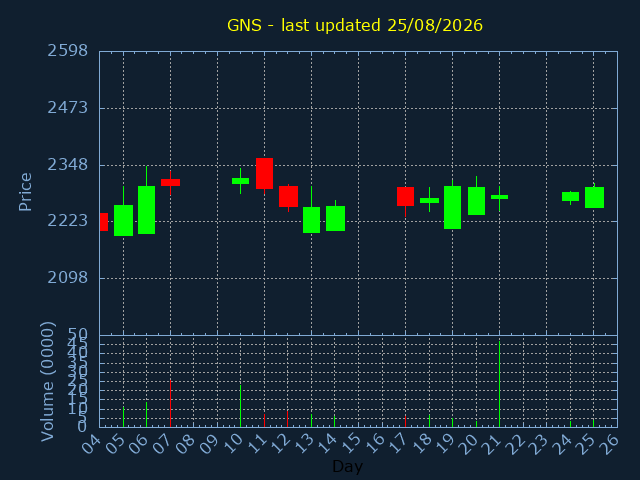
Task: Click the '26' day axis label
Action: (609, 444)
